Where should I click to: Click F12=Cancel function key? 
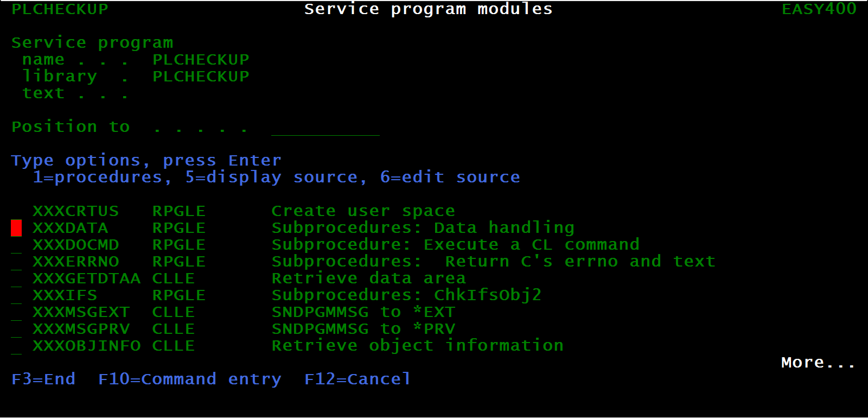[358, 379]
